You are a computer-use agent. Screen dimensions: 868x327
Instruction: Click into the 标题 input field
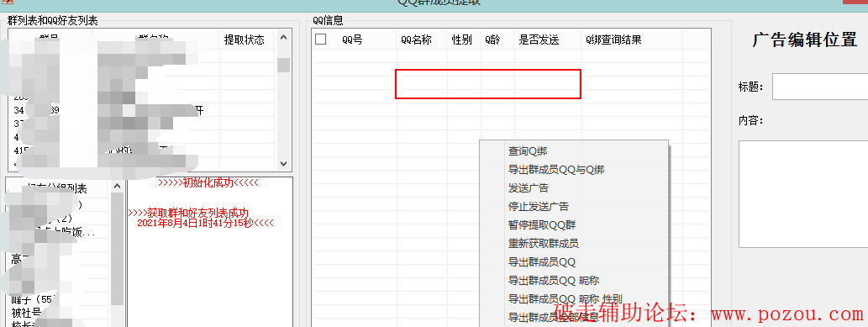point(820,87)
